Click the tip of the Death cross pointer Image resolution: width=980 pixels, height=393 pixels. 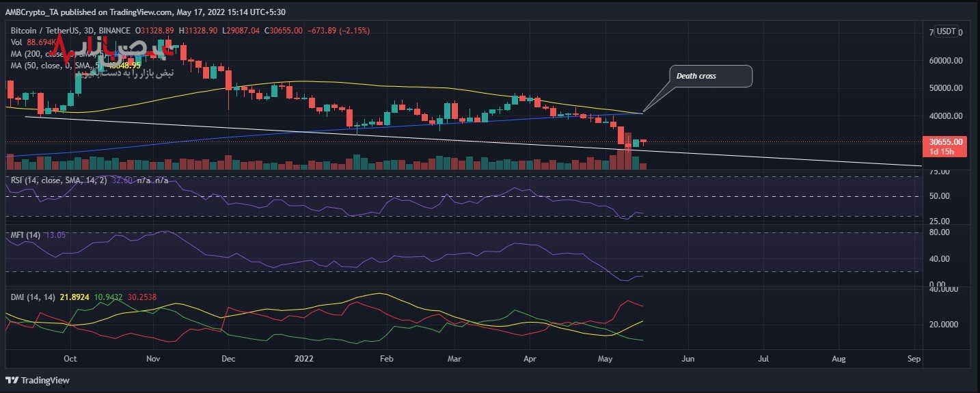click(x=644, y=113)
